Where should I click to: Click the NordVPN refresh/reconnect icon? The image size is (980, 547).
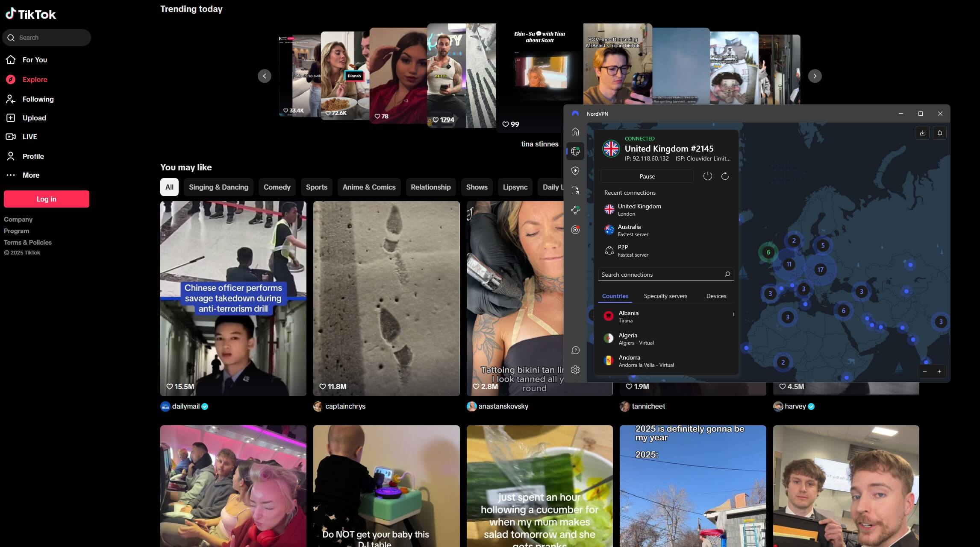pos(725,176)
